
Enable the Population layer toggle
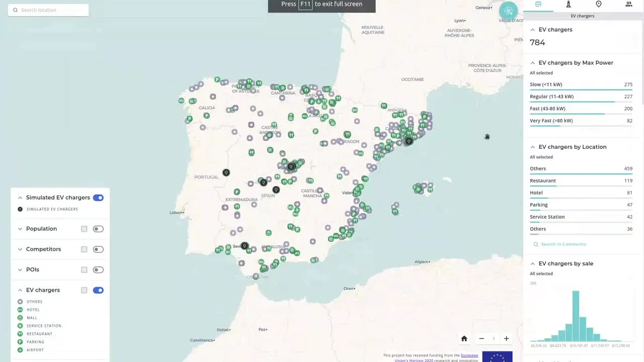[98, 229]
